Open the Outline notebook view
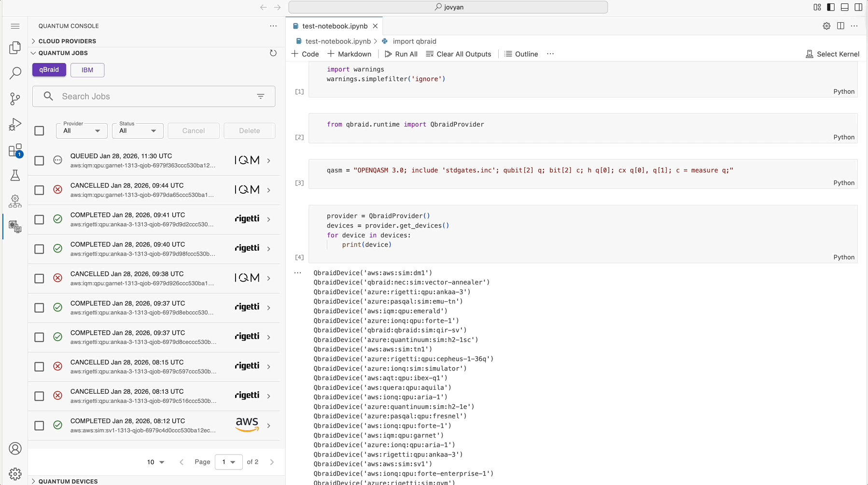This screenshot has width=868, height=485. (521, 54)
